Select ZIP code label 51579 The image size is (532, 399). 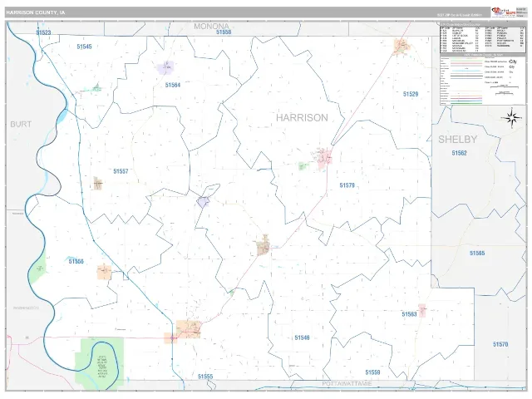347,185
